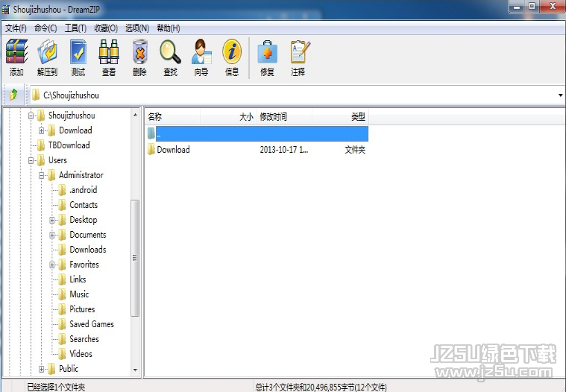The width and height of the screenshot is (566, 392).
Task: Select TBDownload folder in tree
Action: 69,145
